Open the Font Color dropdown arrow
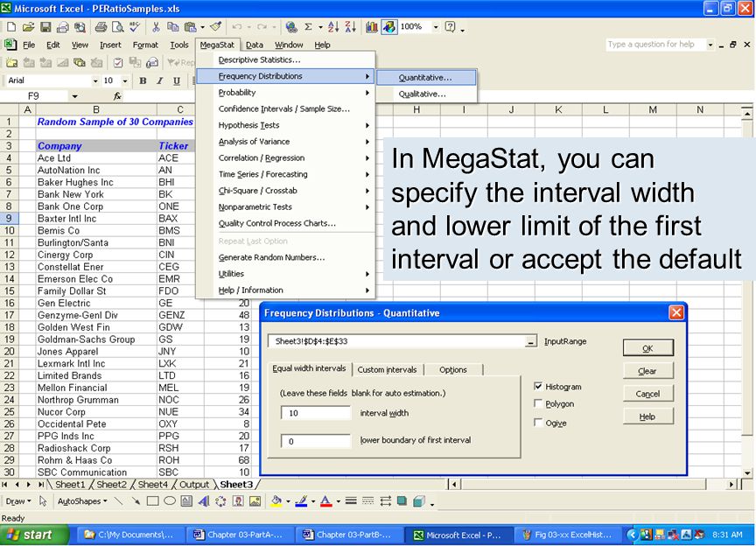The height and width of the screenshot is (546, 756). tap(338, 501)
